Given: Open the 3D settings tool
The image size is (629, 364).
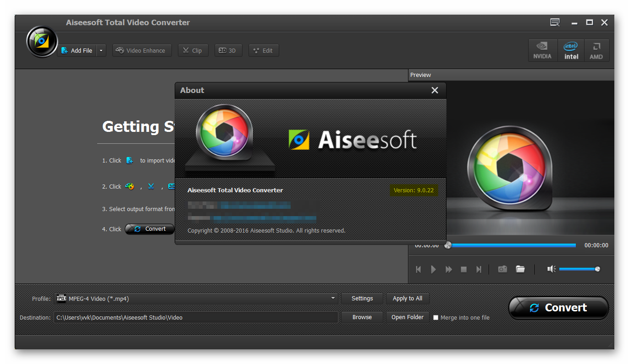Looking at the screenshot, I should point(228,50).
